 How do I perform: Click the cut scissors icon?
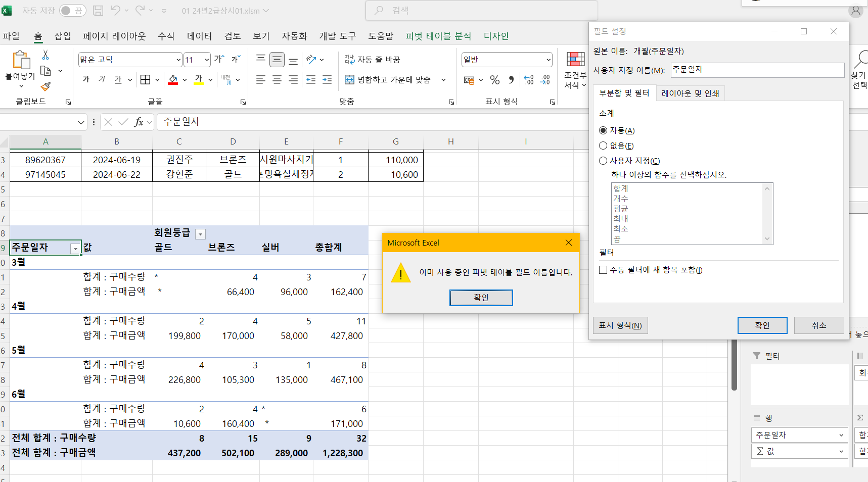point(45,55)
